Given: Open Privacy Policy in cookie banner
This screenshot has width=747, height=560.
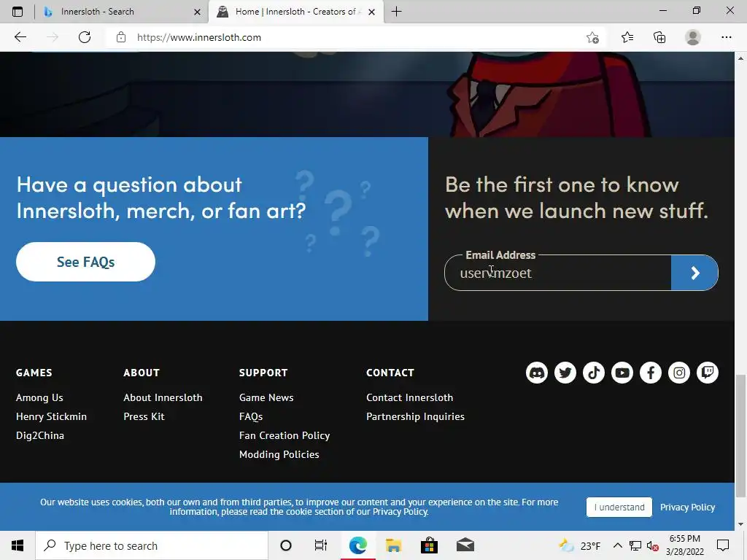Looking at the screenshot, I should coord(687,507).
